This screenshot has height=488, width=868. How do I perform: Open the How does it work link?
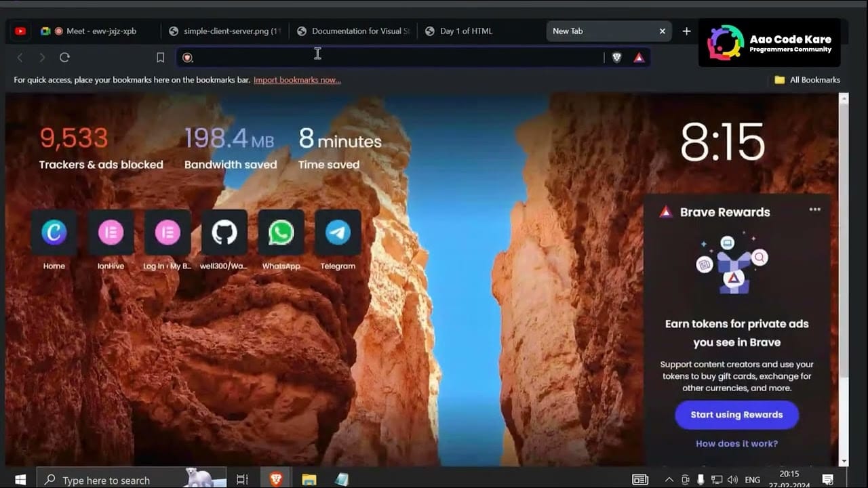click(x=736, y=444)
